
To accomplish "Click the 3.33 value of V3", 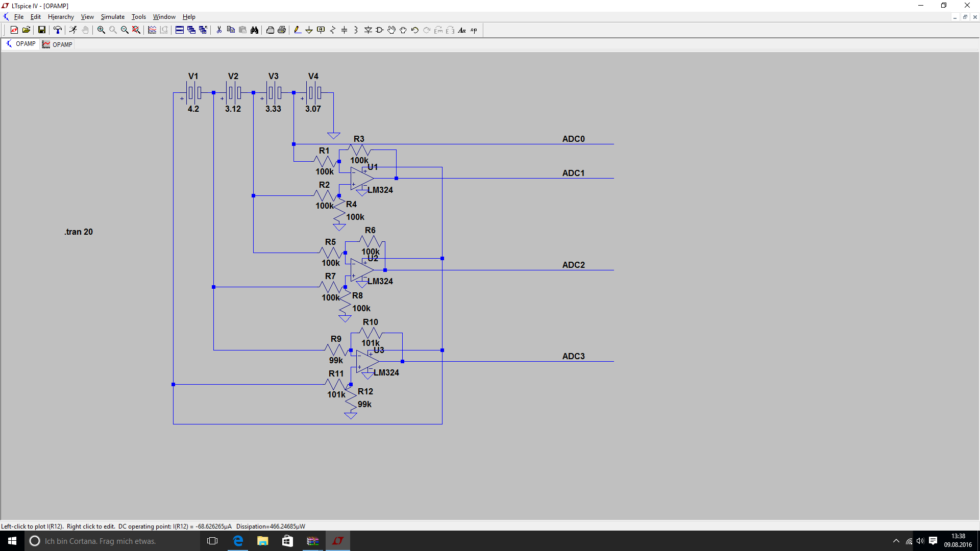I will (273, 109).
